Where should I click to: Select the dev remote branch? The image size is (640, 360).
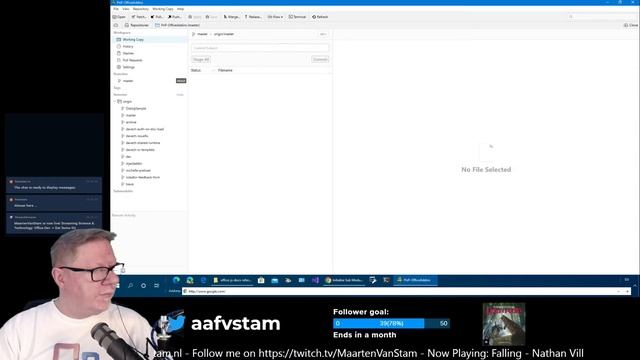point(128,157)
